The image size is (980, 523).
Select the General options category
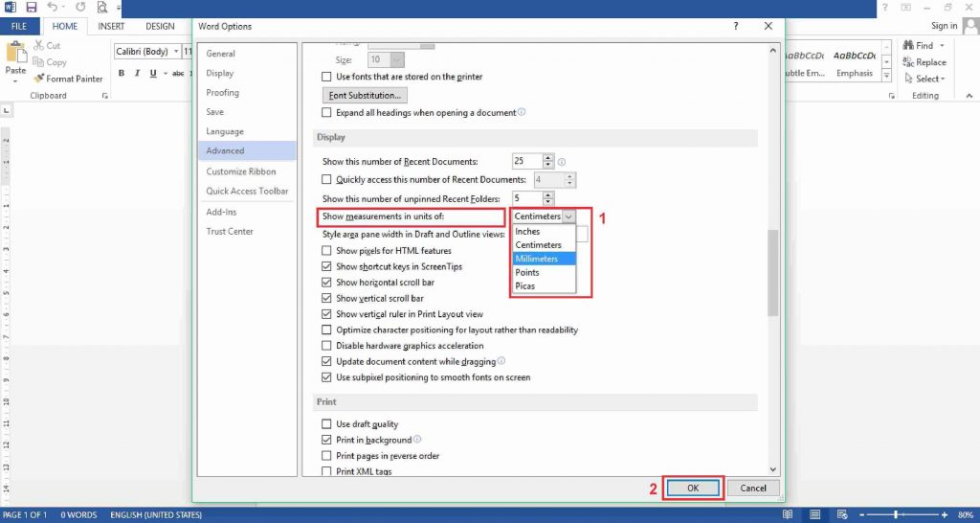pos(247,54)
